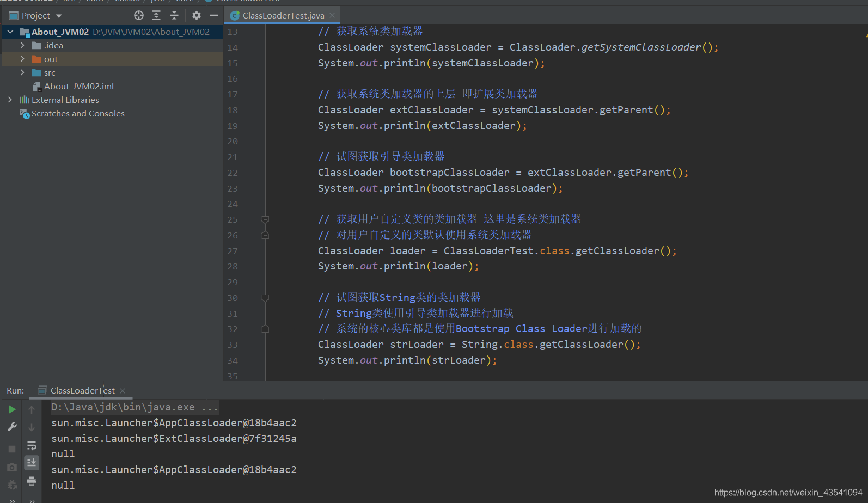Collapse the comment fold at line 25

point(265,219)
